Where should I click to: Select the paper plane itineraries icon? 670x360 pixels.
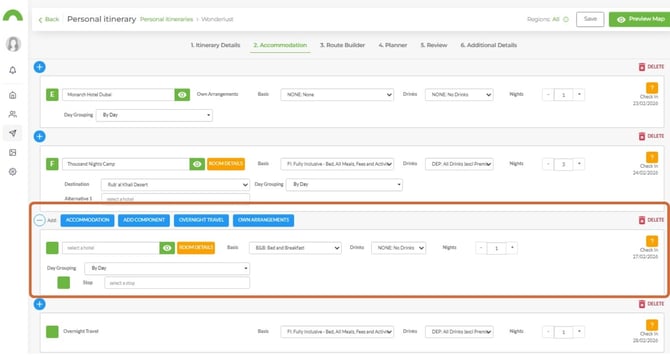tap(13, 133)
